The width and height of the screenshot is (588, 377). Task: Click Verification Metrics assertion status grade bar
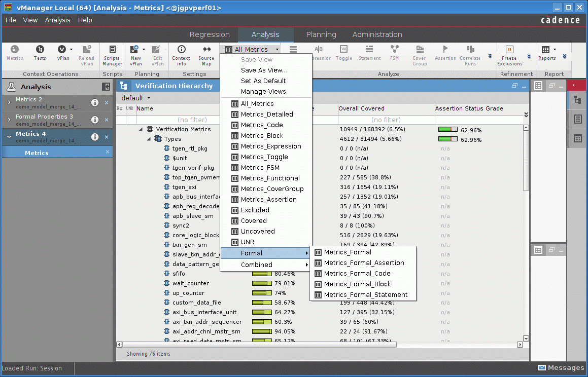(448, 130)
